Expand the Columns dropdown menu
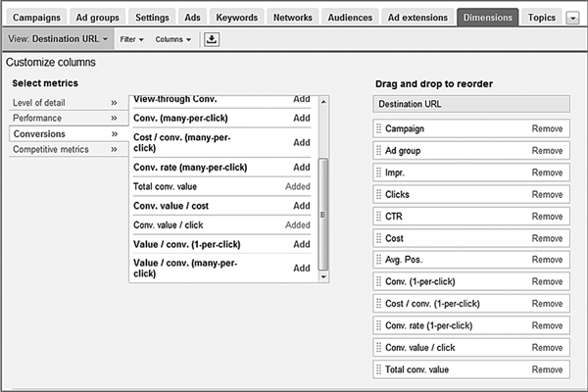This screenshot has height=392, width=588. coord(172,39)
